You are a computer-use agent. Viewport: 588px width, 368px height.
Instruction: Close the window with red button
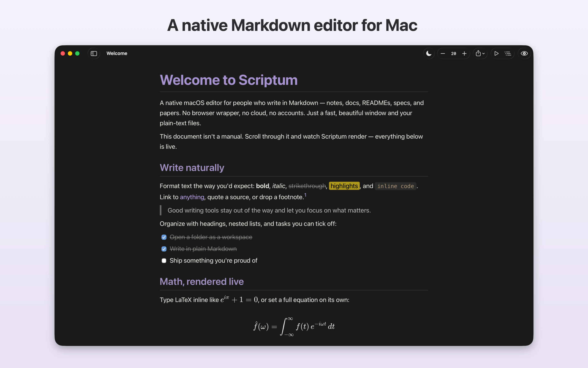(x=63, y=54)
